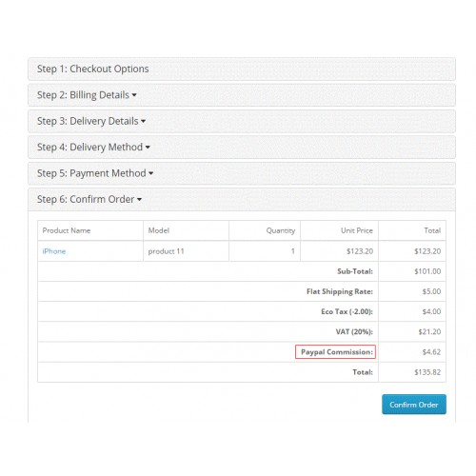This screenshot has width=476, height=476.
Task: Open the Step 5: Payment Method heading
Action: [x=91, y=173]
